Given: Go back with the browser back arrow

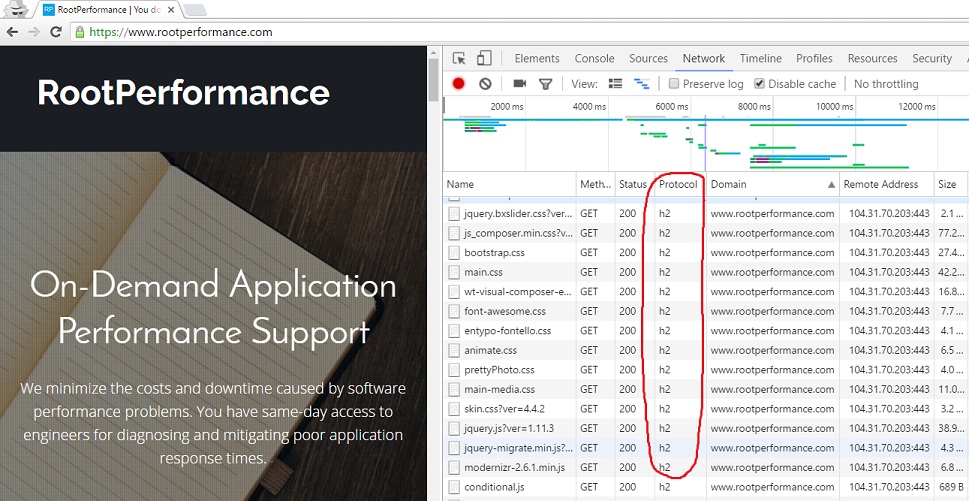Looking at the screenshot, I should [12, 32].
